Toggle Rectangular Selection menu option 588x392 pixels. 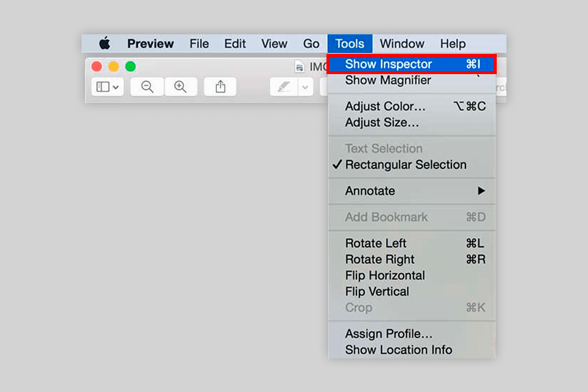[405, 165]
